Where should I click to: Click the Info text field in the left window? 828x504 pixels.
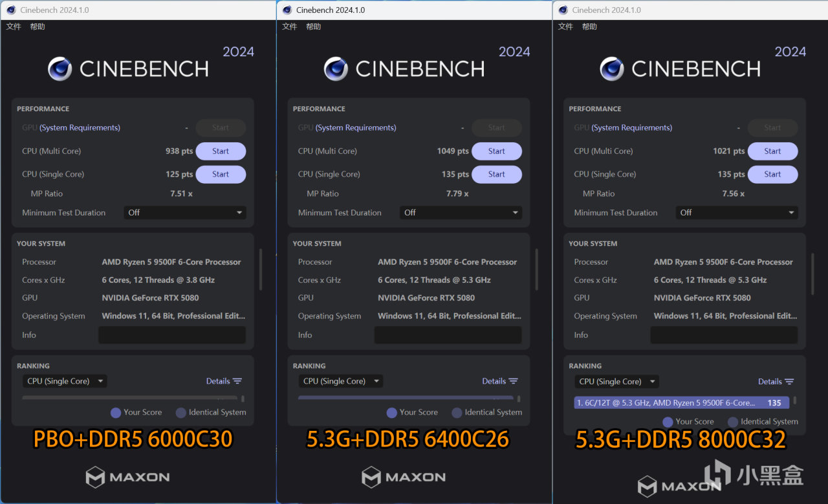172,335
